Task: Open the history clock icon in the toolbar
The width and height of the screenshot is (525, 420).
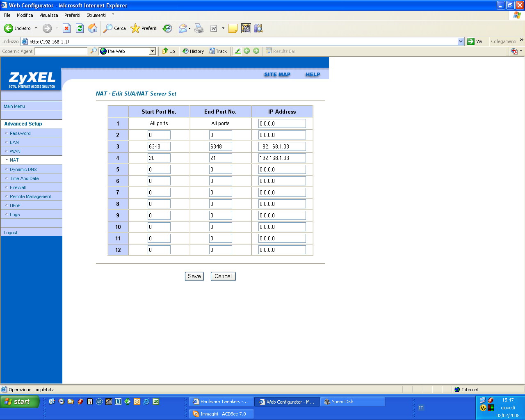Action: pos(167,28)
